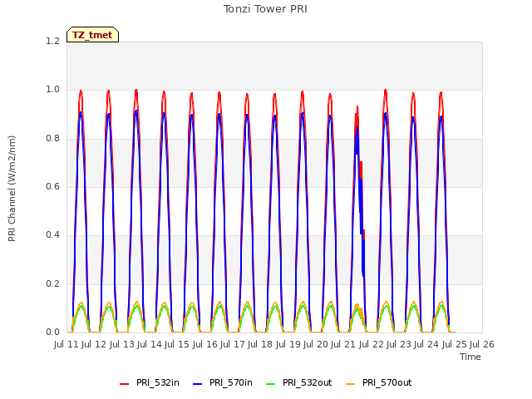Click the irregular Jul 21 peak of the red curve
The width and height of the screenshot is (532, 399).
tap(357, 107)
